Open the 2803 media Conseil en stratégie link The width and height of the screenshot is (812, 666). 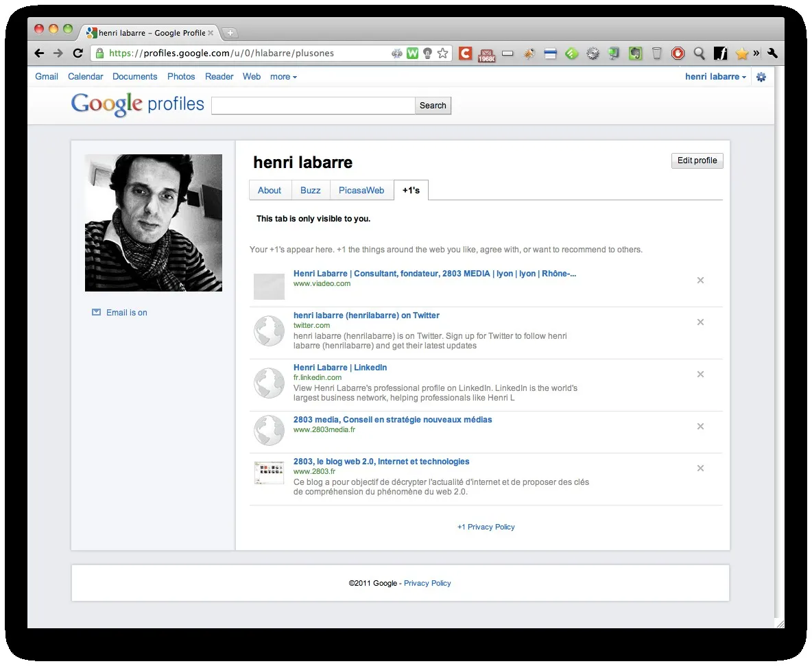click(x=392, y=420)
